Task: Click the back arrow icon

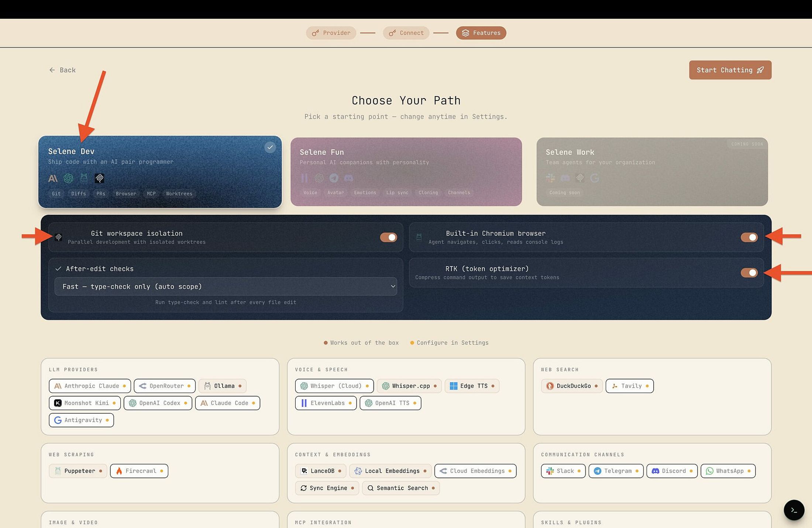Action: 52,70
